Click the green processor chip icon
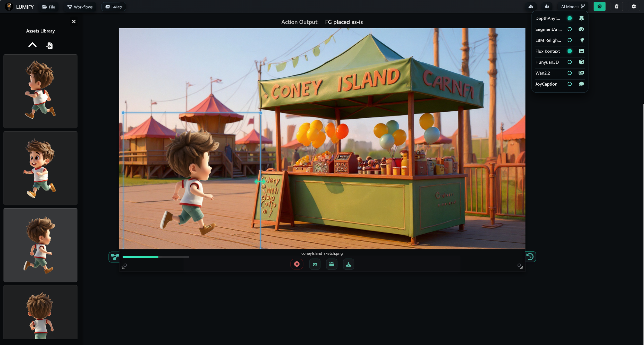This screenshot has width=644, height=345. (x=599, y=7)
